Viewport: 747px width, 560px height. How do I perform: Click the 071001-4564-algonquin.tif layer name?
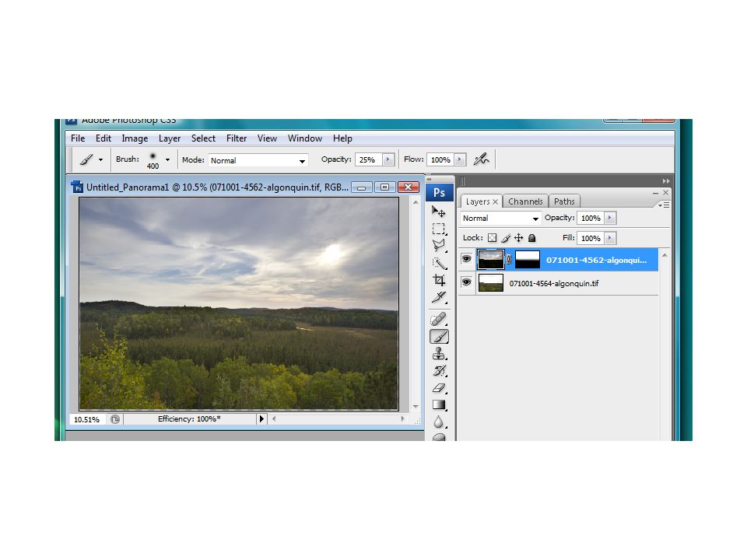[554, 283]
